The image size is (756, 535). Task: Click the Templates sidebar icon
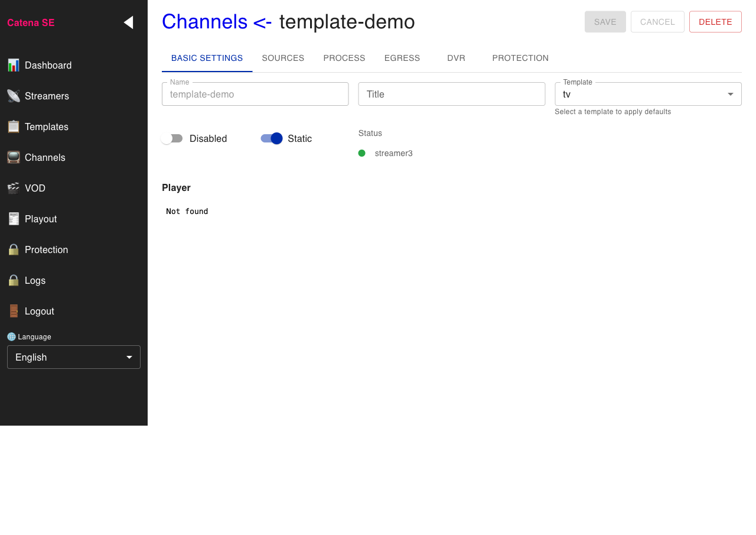click(13, 127)
